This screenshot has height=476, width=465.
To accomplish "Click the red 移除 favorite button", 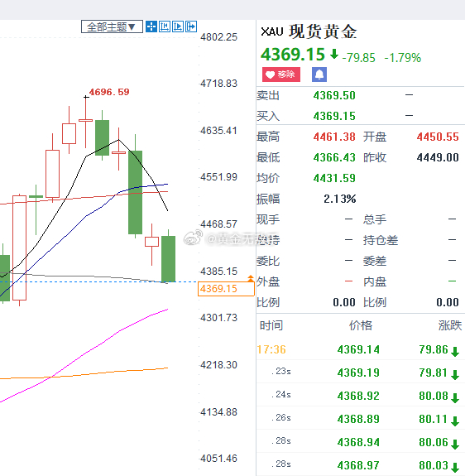I will click(281, 75).
